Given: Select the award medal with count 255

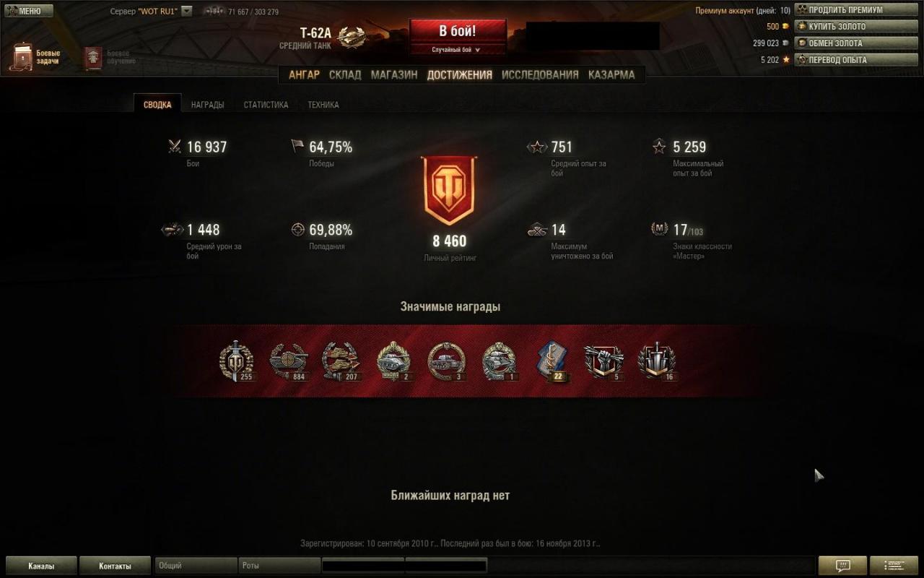Looking at the screenshot, I should (237, 360).
